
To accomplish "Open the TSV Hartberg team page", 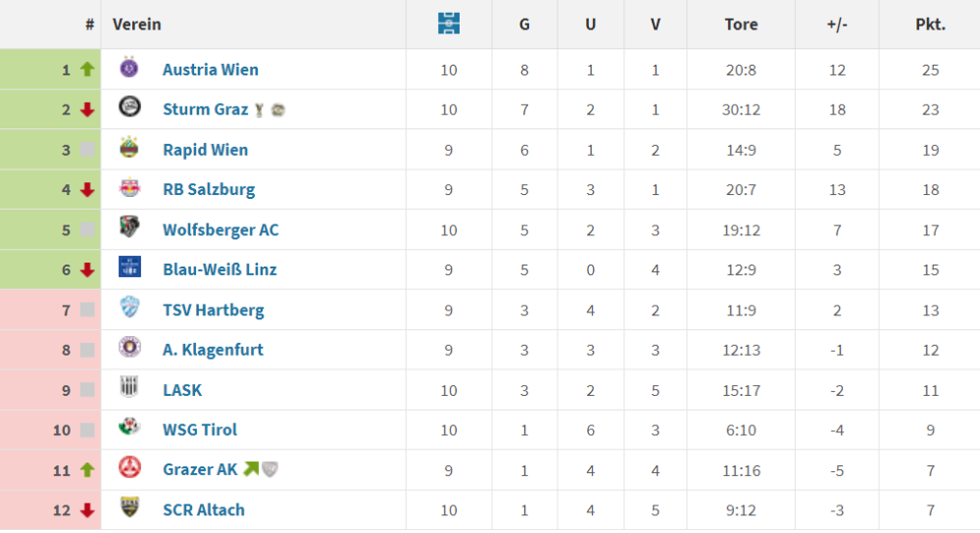I will tap(213, 310).
